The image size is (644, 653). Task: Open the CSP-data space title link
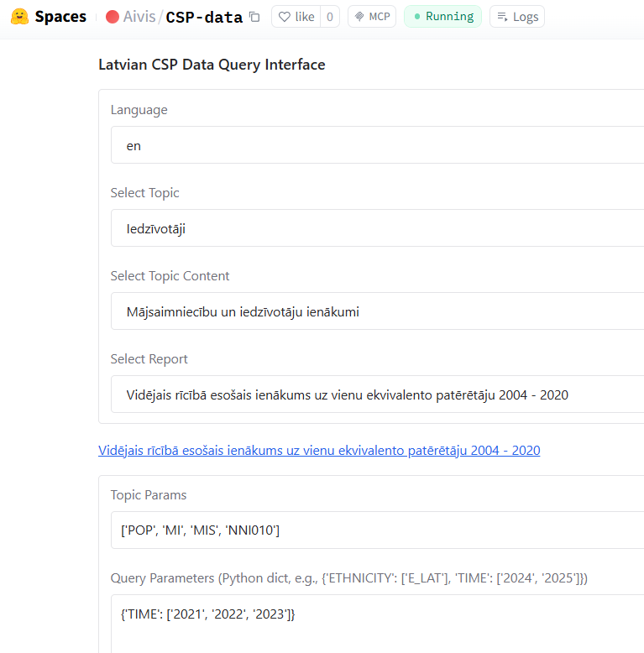coord(204,17)
